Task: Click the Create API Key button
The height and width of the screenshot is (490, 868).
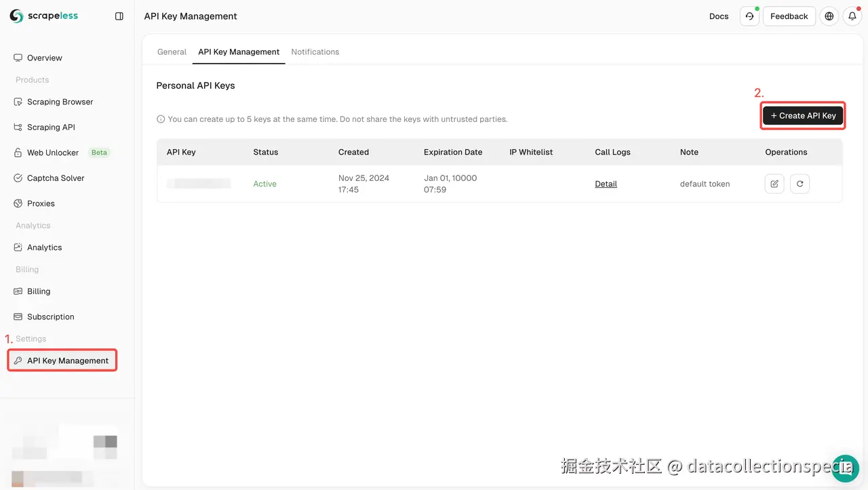Action: point(803,115)
